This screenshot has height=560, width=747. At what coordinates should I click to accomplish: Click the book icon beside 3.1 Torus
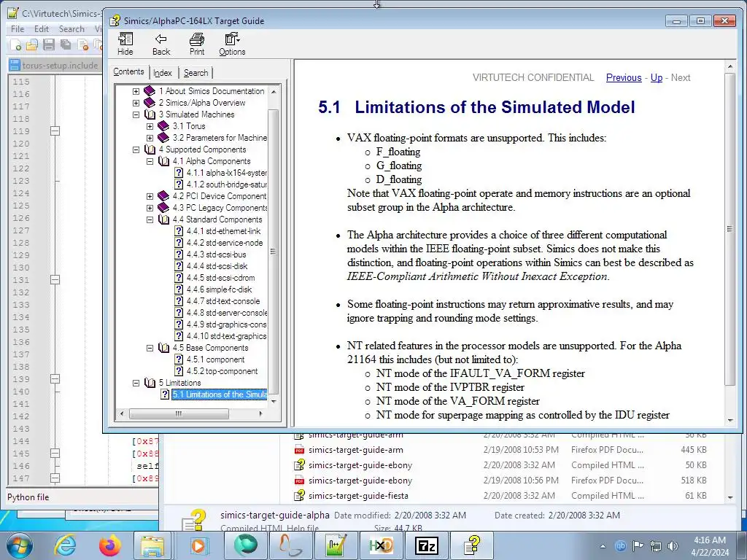coord(163,125)
